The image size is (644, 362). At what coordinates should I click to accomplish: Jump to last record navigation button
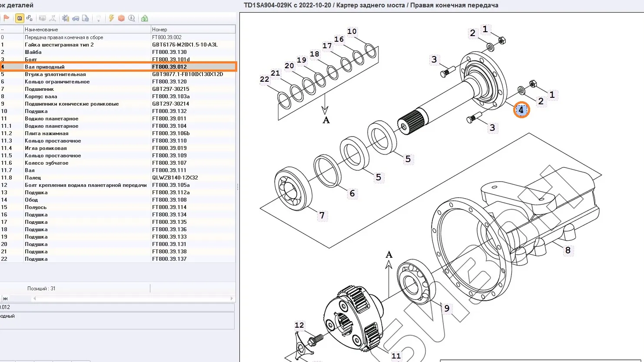tap(5, 299)
